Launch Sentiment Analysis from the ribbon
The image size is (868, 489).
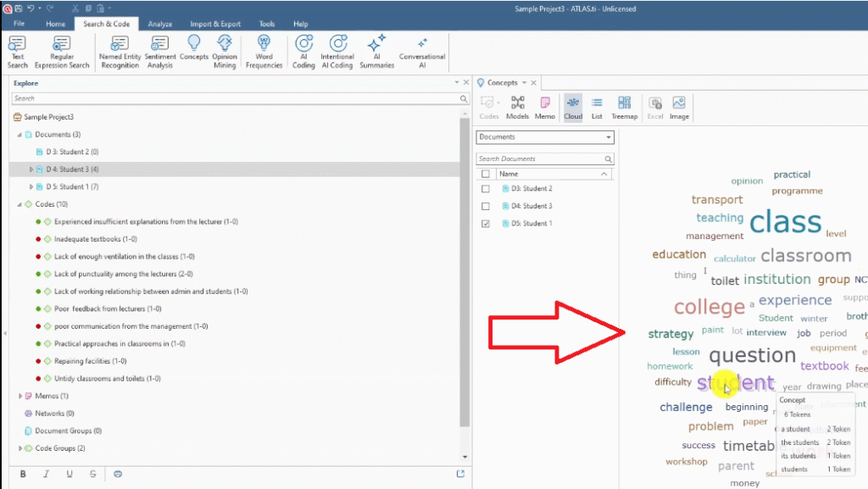point(160,51)
